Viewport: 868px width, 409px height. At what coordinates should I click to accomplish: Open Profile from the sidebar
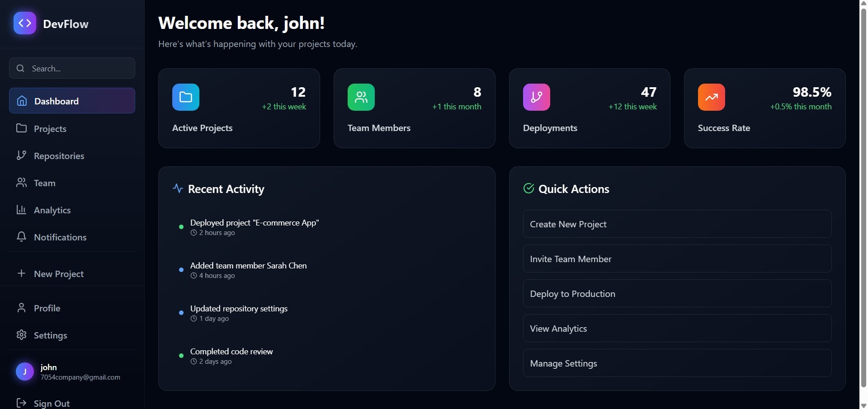[x=47, y=308]
